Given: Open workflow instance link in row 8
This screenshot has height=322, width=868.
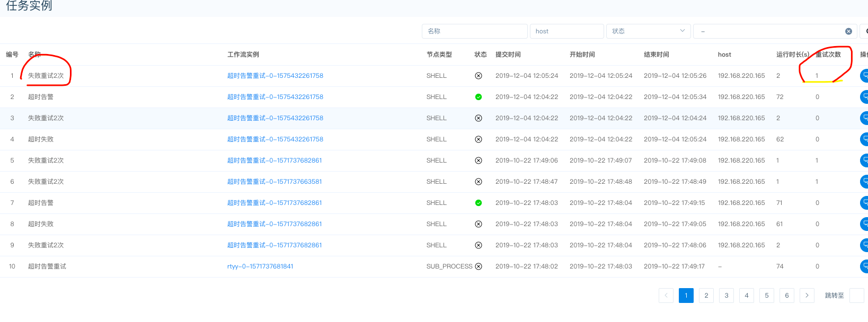Looking at the screenshot, I should click(274, 224).
